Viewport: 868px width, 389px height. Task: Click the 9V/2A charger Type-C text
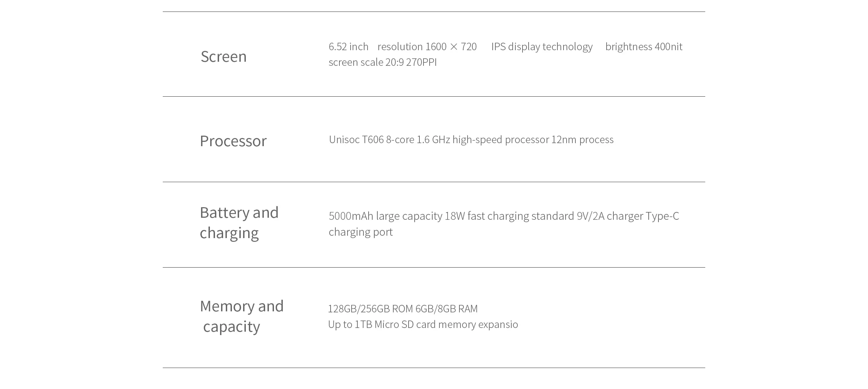628,216
